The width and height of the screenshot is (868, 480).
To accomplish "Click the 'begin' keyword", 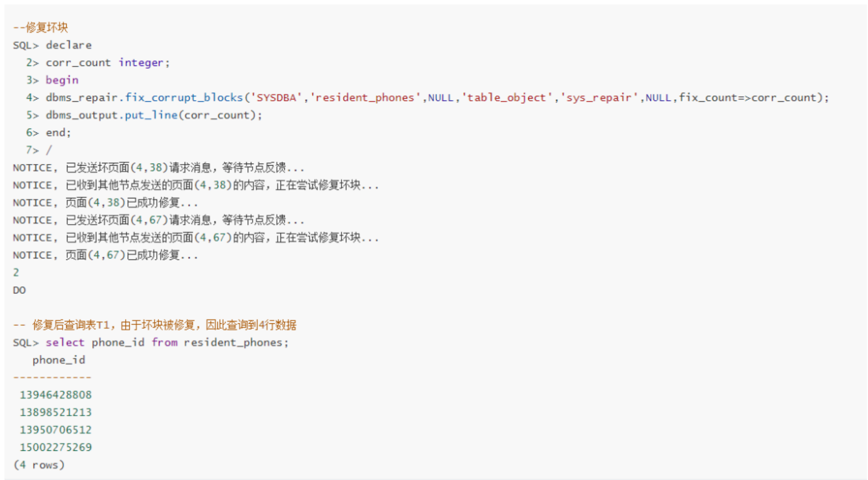I will 62,80.
